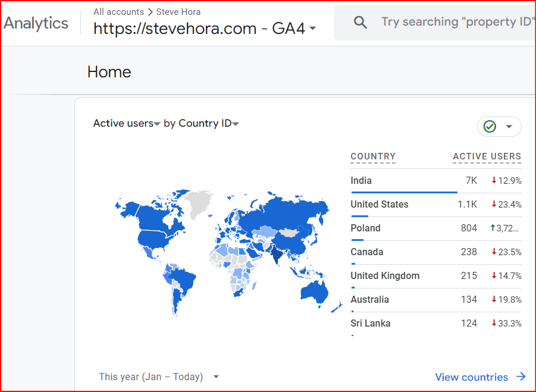The width and height of the screenshot is (536, 392).
Task: Click Sri Lanka's 124 users value
Action: tap(469, 324)
